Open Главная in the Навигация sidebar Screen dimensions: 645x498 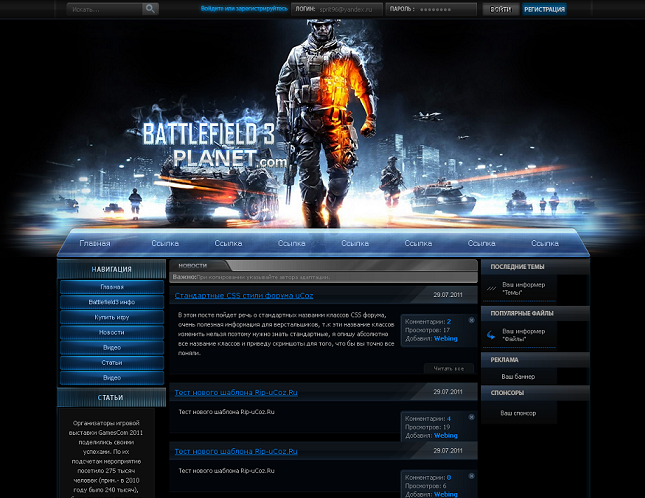[112, 287]
